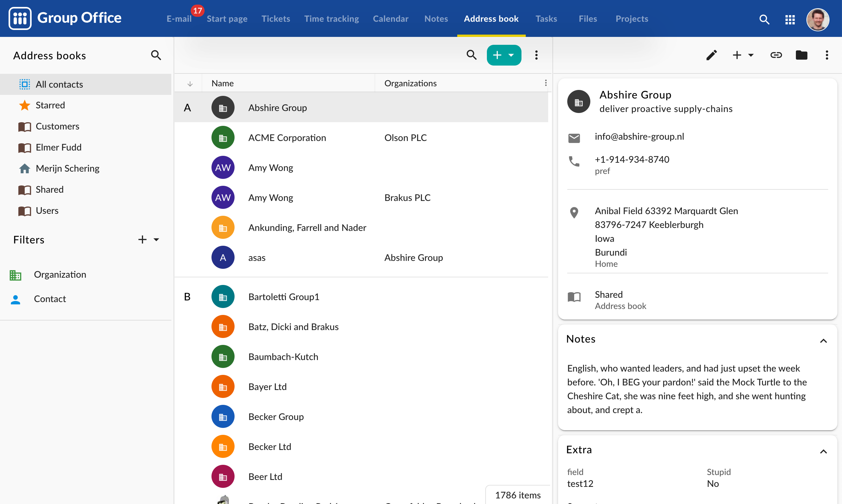Open the detail panel overflow menu
The width and height of the screenshot is (842, 504).
point(827,55)
